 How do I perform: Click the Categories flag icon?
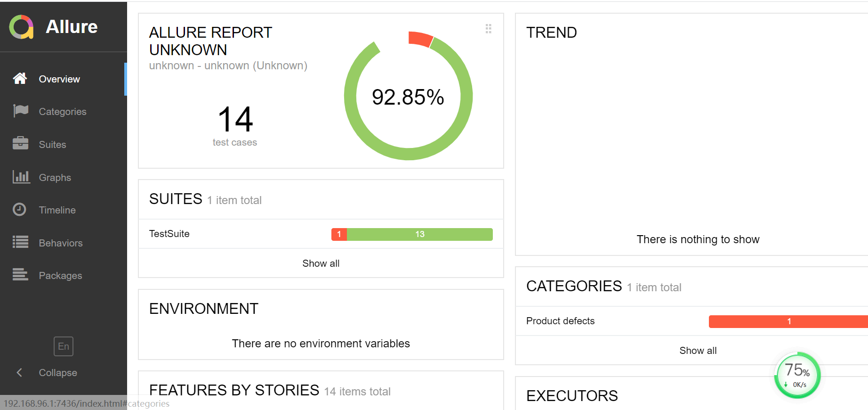pos(21,111)
